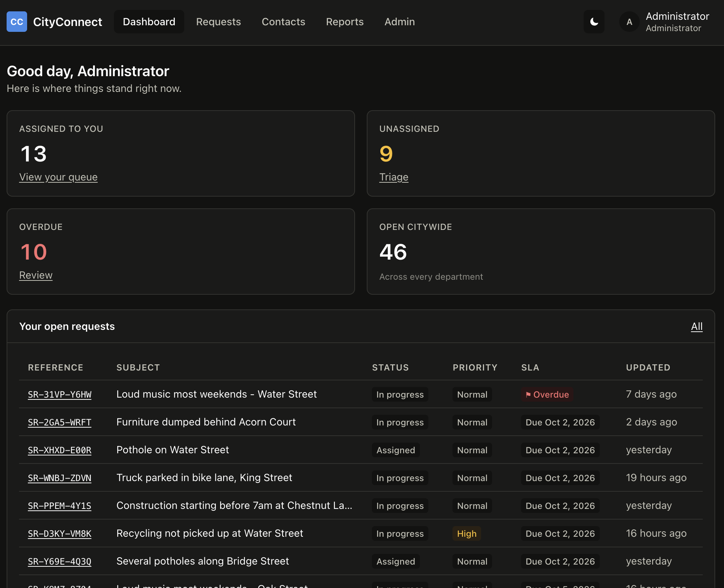Click subject Several potholes along Bridge Street

coord(203,561)
